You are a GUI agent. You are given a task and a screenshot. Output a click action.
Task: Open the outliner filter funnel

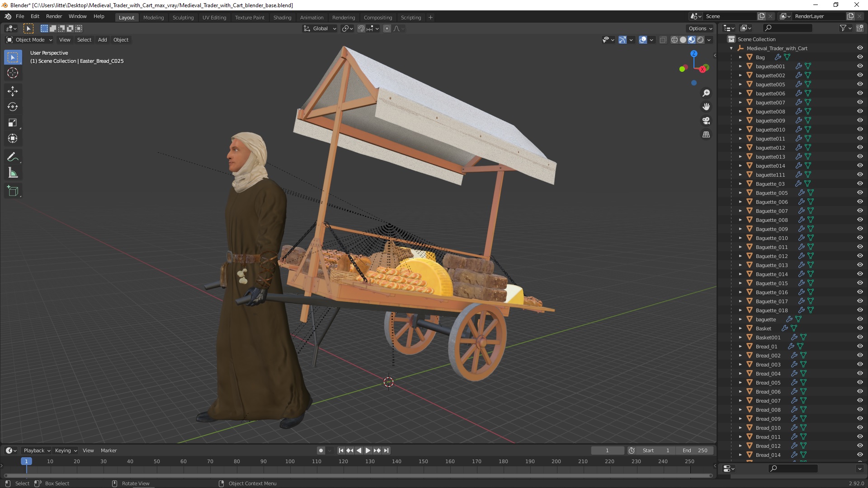(843, 28)
